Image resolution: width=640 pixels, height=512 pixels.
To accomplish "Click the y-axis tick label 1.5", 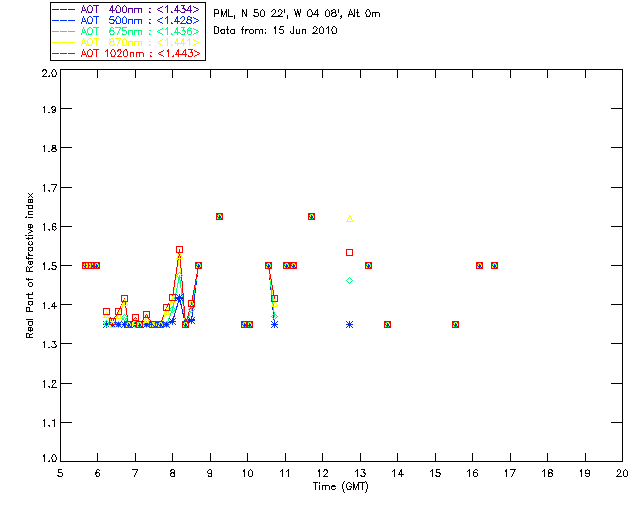I will click(x=49, y=266).
